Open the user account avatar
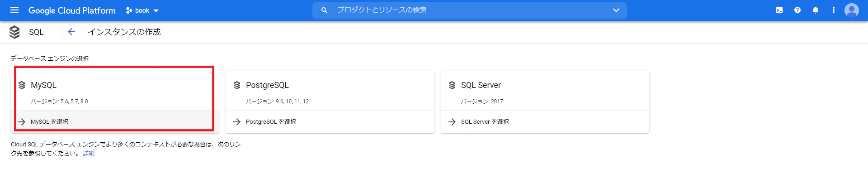Viewport: 868px width, 174px height. tap(852, 10)
